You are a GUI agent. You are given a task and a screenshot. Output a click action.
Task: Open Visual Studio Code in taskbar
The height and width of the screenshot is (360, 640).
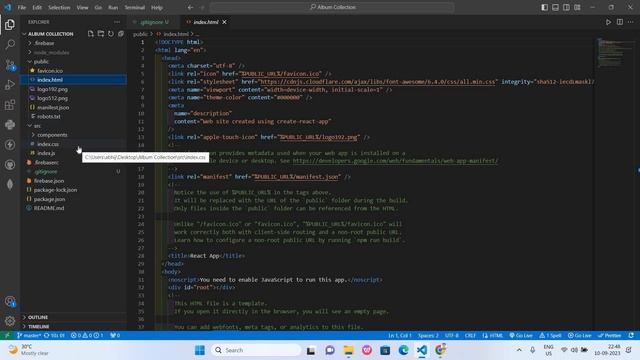pyautogui.click(x=422, y=350)
